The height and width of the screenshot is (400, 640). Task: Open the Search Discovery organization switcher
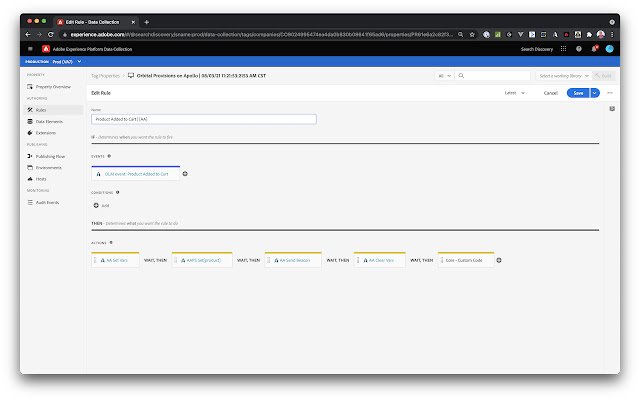(537, 49)
